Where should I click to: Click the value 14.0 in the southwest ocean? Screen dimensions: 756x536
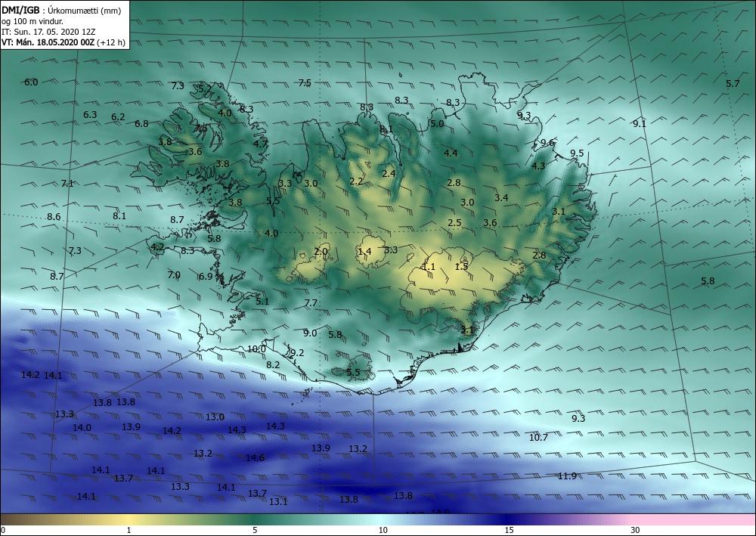pos(82,428)
